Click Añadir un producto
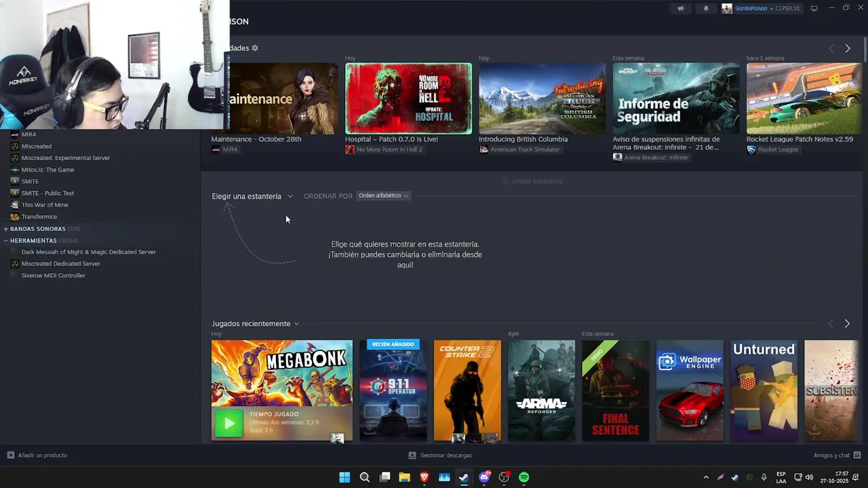 (37, 455)
